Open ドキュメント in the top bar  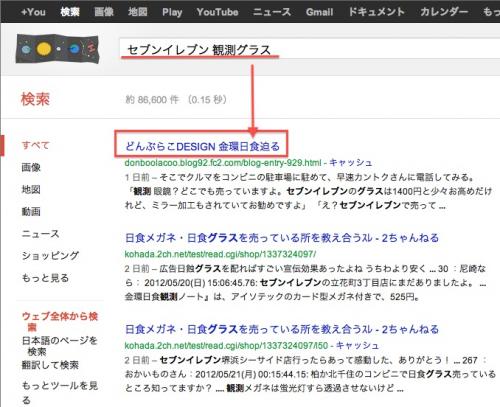point(376,12)
